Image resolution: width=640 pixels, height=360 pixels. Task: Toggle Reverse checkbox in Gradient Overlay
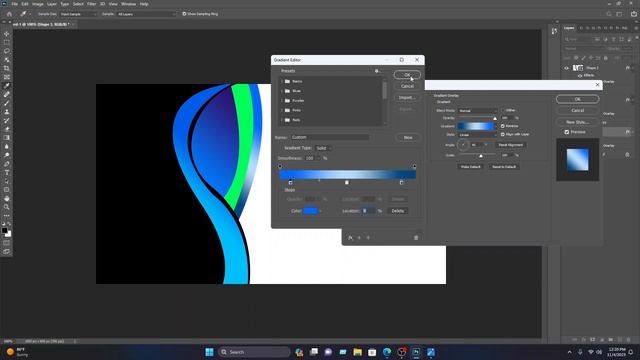[x=503, y=126]
